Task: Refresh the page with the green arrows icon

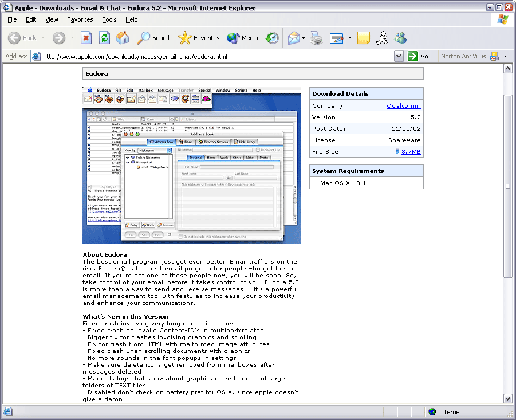Action: pyautogui.click(x=105, y=38)
